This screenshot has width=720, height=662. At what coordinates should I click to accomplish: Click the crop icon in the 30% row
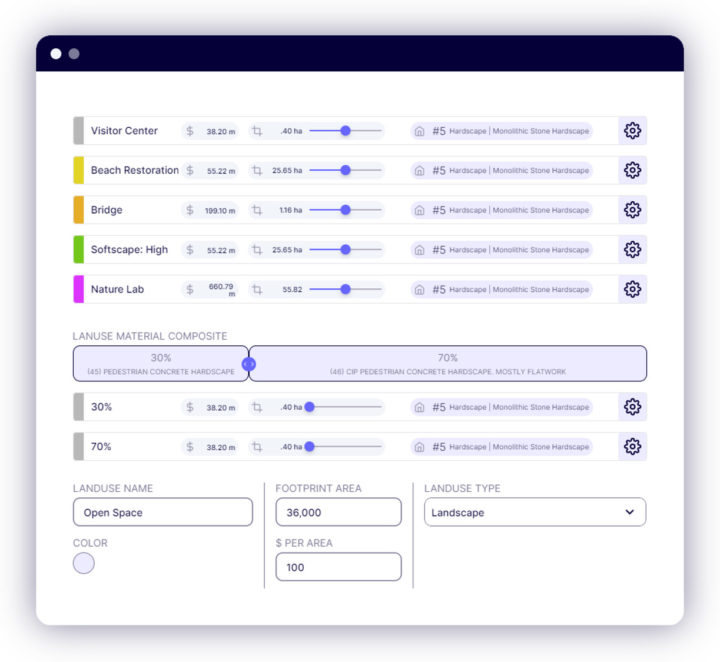(257, 407)
